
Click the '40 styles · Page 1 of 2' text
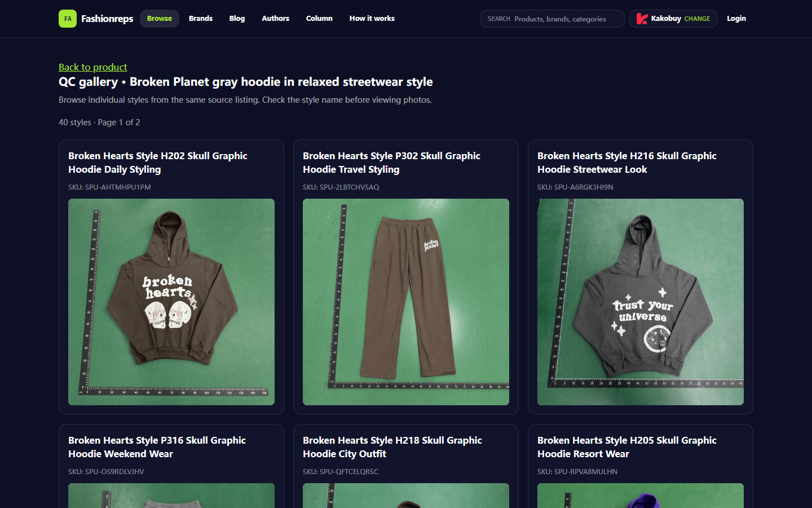point(99,122)
